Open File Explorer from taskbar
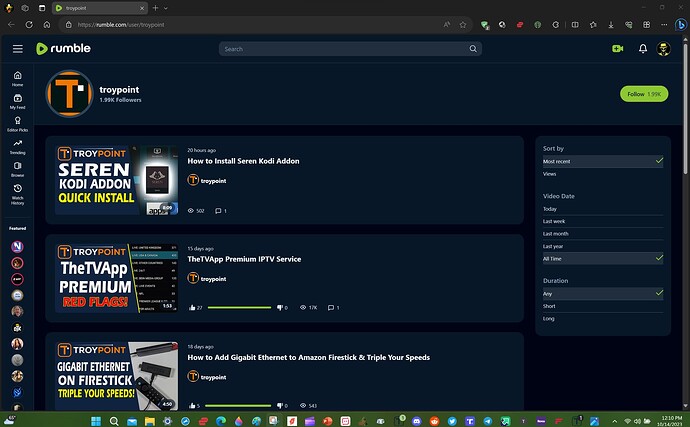 [x=150, y=421]
